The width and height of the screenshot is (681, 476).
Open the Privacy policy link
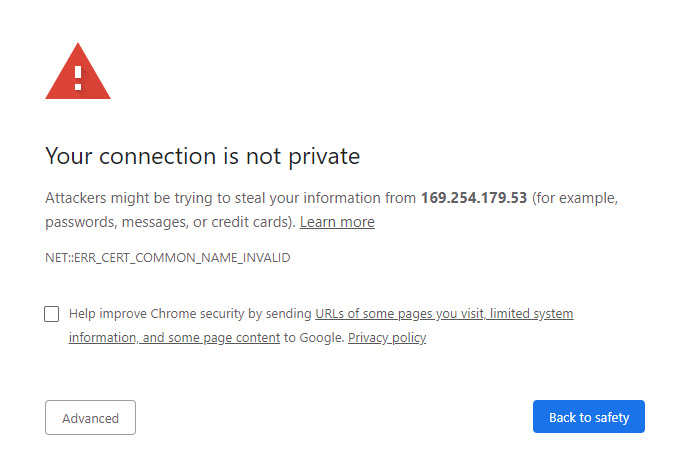[387, 338]
